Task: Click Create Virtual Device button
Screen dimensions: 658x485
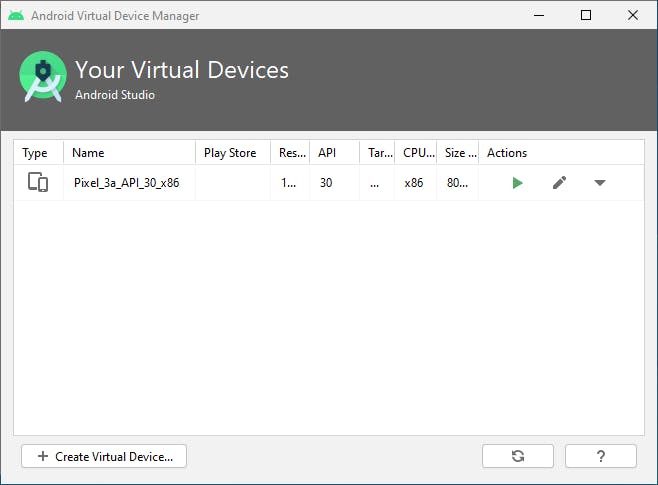Action: click(104, 456)
